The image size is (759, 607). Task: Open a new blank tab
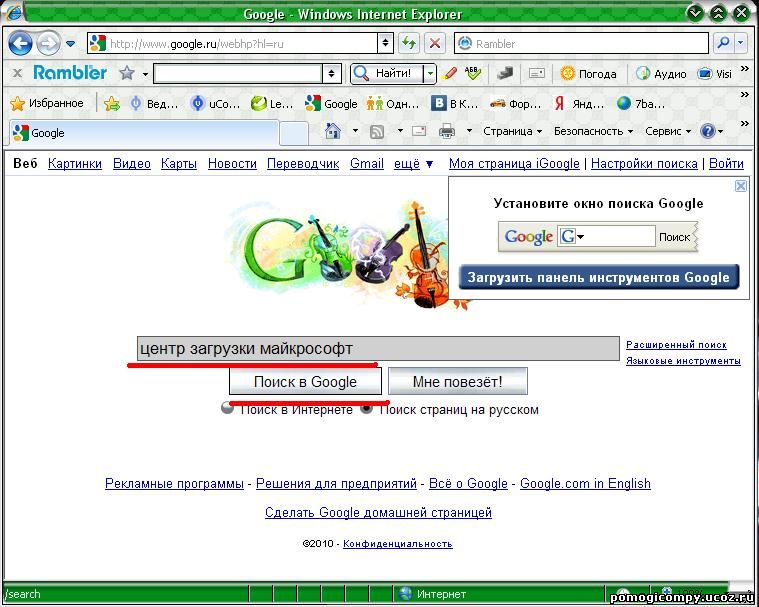(294, 134)
